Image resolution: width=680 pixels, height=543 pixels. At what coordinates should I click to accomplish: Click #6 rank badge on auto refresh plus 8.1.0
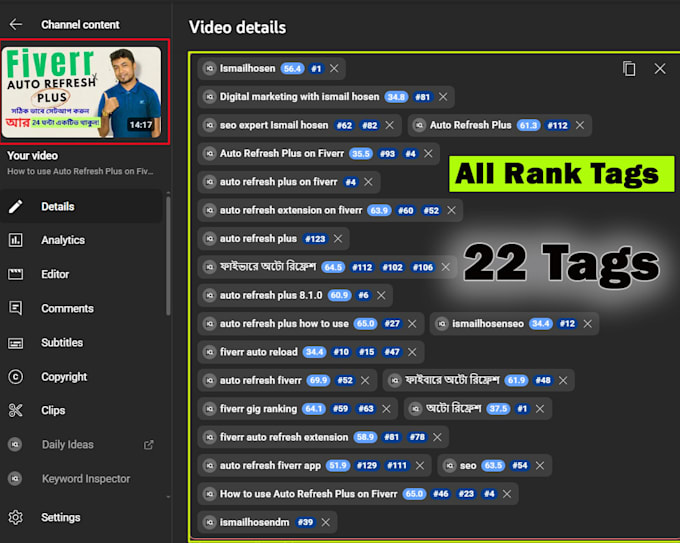click(363, 295)
